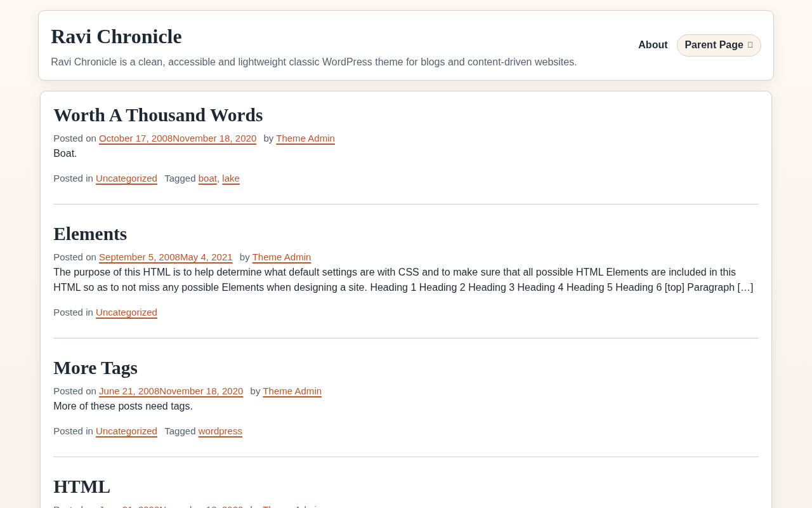Go to Ravi Chronicle site title
The image size is (812, 508).
click(x=116, y=36)
